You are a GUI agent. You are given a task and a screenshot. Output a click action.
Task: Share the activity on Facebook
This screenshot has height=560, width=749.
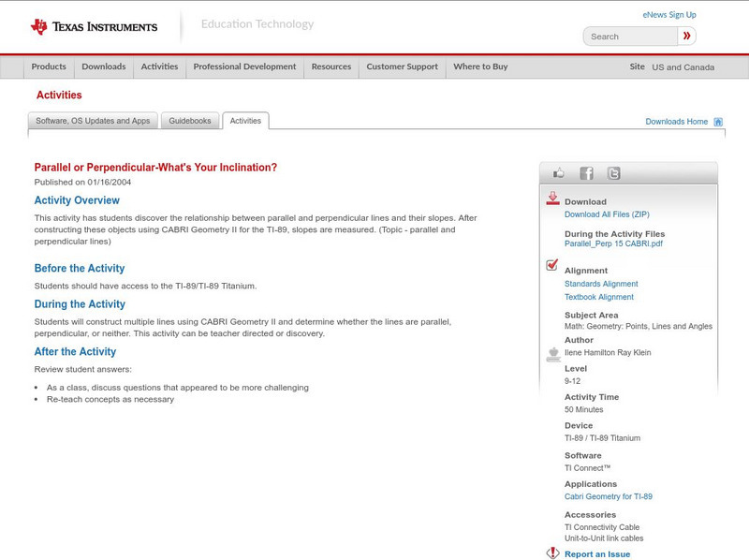[x=586, y=173]
